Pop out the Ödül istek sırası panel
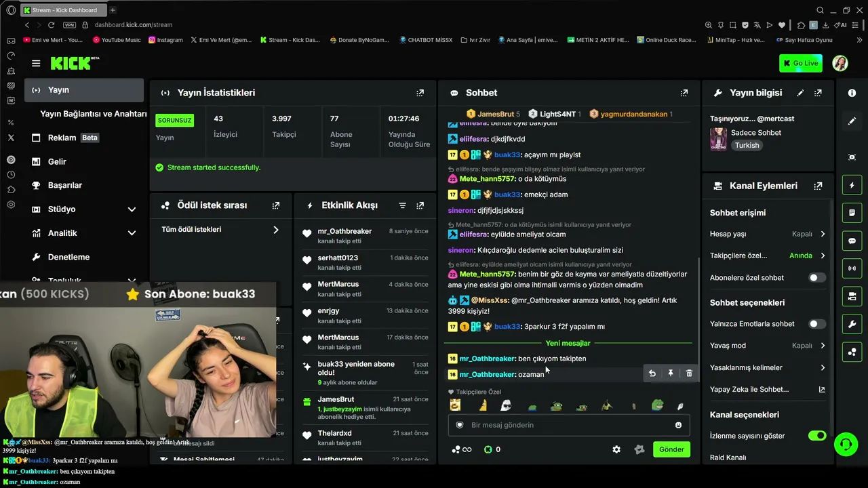The width and height of the screenshot is (868, 488). click(x=276, y=205)
